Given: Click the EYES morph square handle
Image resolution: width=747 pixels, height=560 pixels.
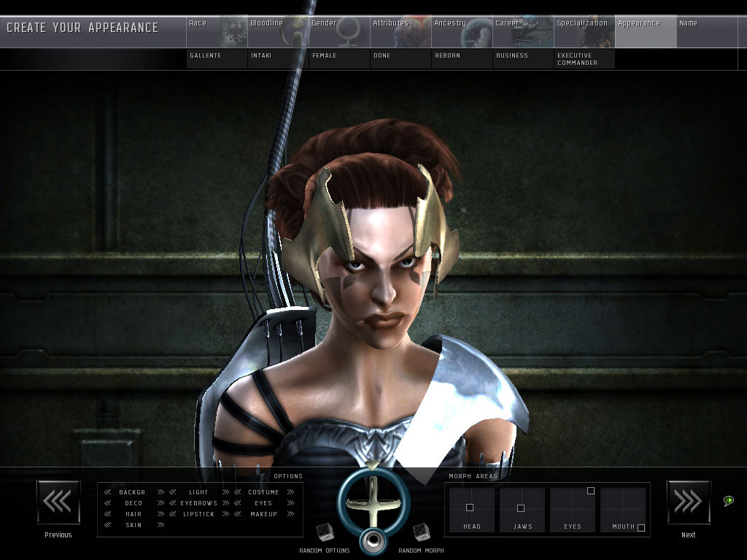Looking at the screenshot, I should pyautogui.click(x=591, y=491).
